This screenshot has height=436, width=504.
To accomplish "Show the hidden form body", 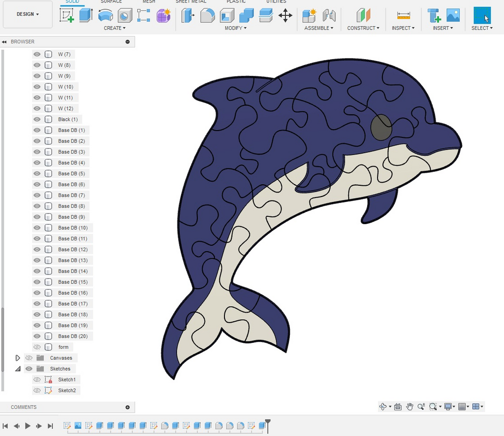I will pyautogui.click(x=37, y=347).
